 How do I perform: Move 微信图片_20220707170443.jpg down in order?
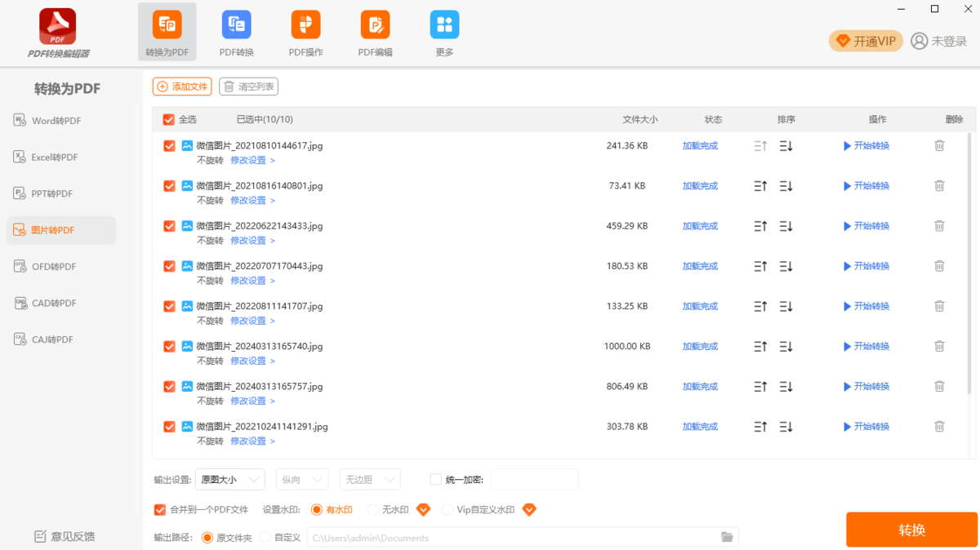tap(786, 266)
